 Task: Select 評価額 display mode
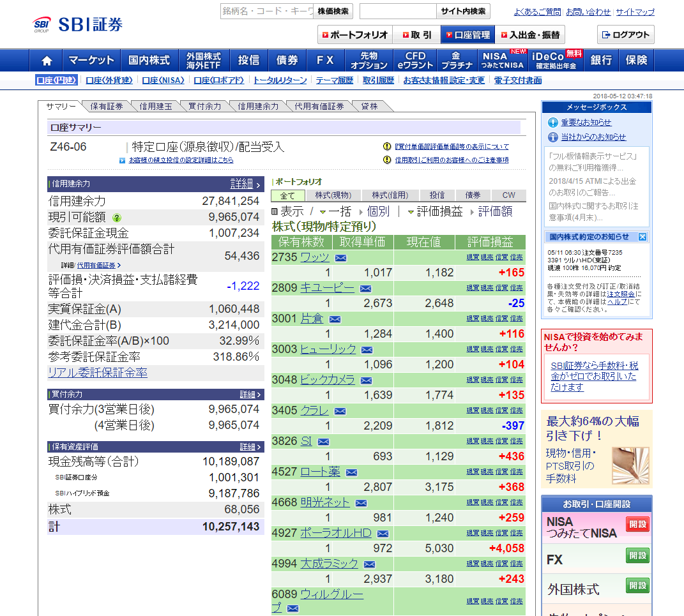(x=491, y=211)
